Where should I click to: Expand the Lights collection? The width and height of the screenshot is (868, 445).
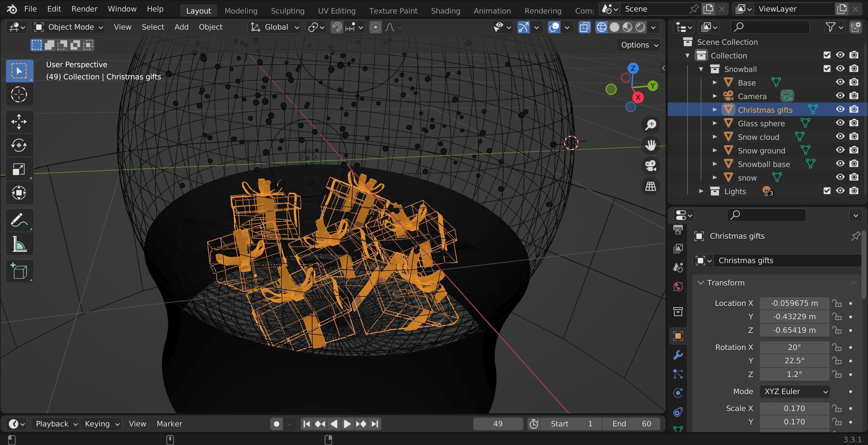click(701, 191)
